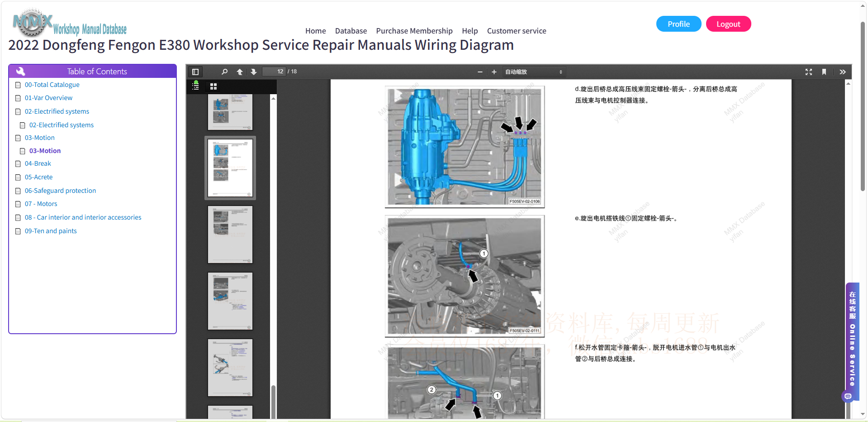Open 01-Var Overview chapter
This screenshot has width=868, height=422.
tap(48, 98)
